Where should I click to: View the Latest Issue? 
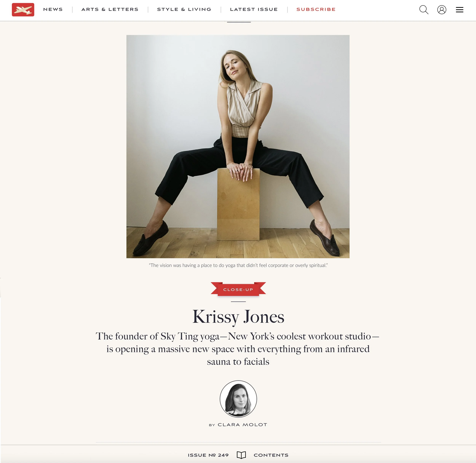pyautogui.click(x=254, y=9)
